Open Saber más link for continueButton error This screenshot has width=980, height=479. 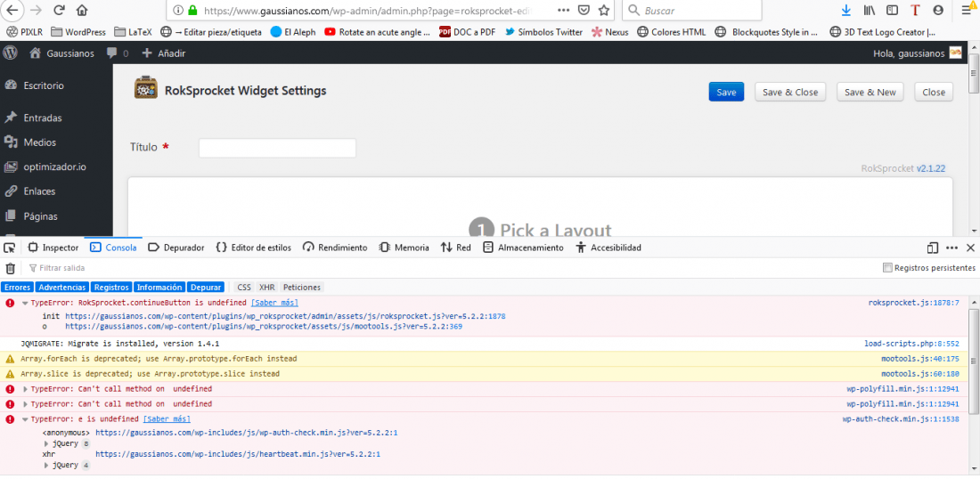[x=274, y=303]
